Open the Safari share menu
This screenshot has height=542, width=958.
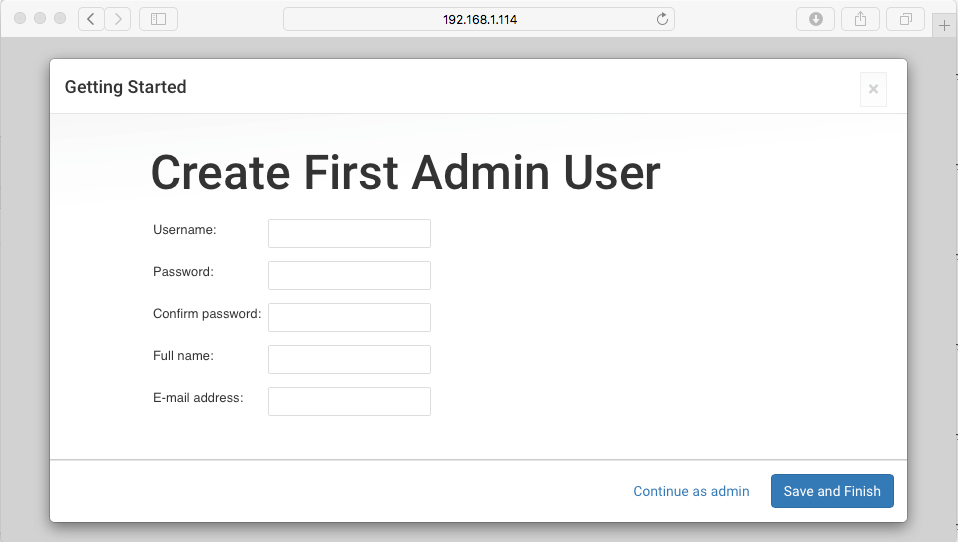pos(860,19)
